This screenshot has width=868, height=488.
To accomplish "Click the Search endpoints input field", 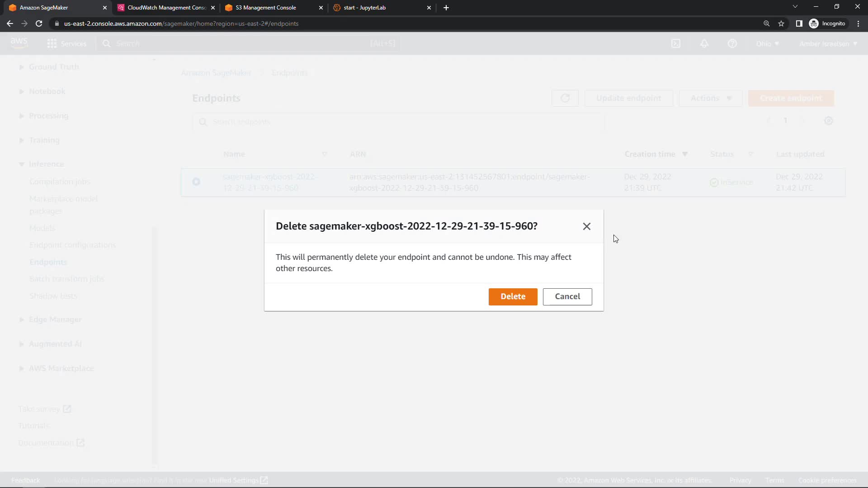I will [x=398, y=122].
